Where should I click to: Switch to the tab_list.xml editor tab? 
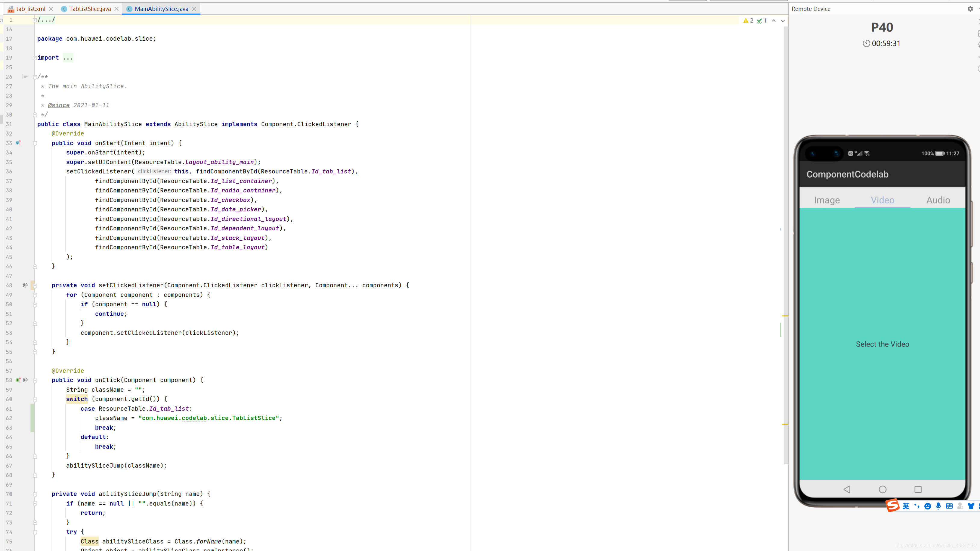point(30,9)
